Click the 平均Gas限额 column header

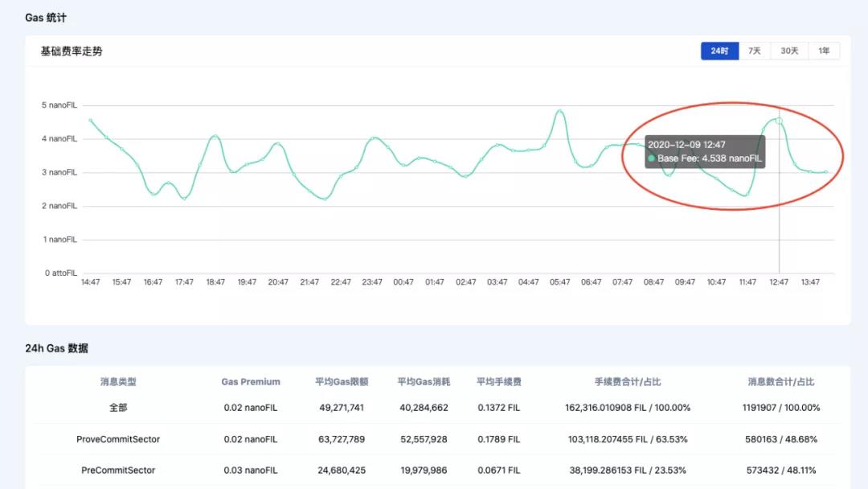[x=340, y=381]
